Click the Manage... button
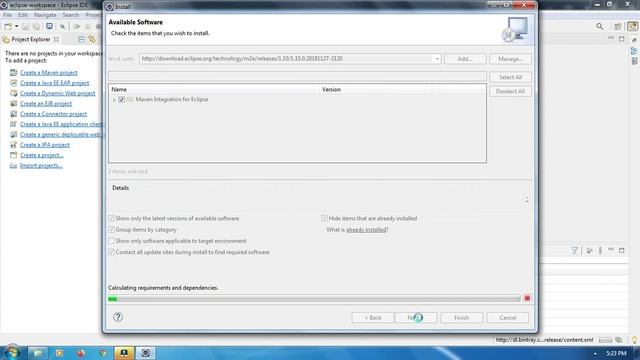 pos(510,59)
